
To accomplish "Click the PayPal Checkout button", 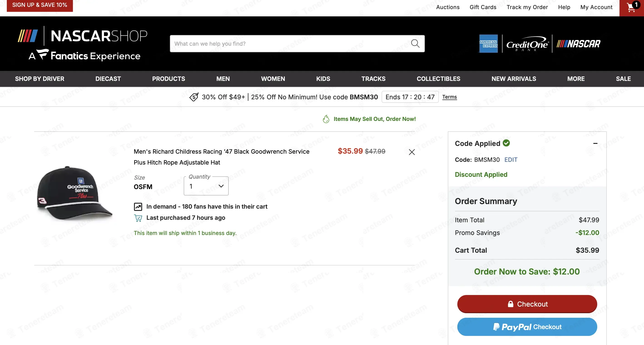I will [527, 327].
